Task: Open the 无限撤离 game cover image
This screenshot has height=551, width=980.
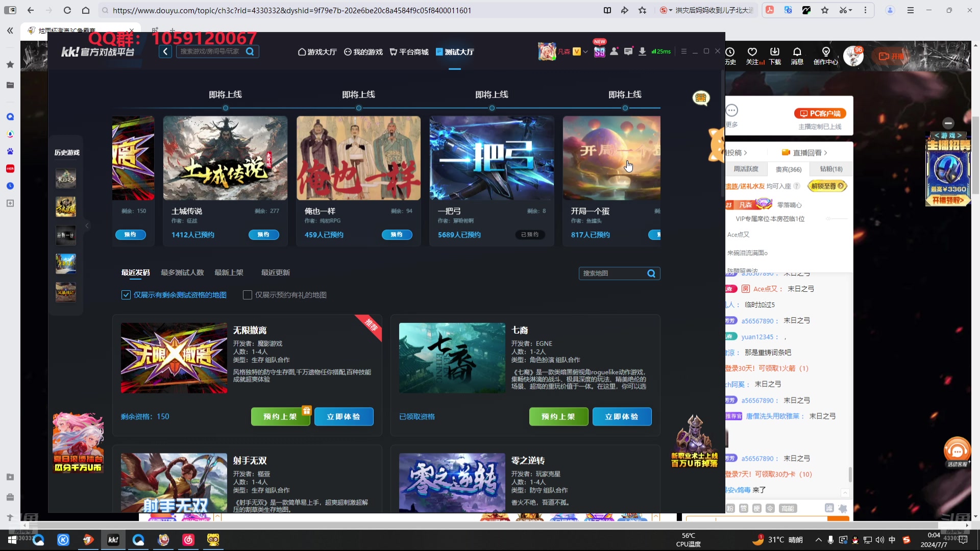Action: pos(174,358)
